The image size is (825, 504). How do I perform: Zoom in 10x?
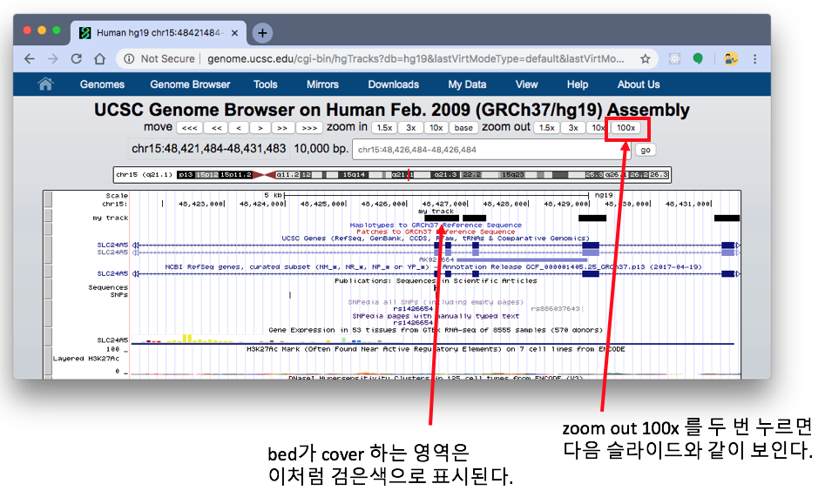coord(436,128)
